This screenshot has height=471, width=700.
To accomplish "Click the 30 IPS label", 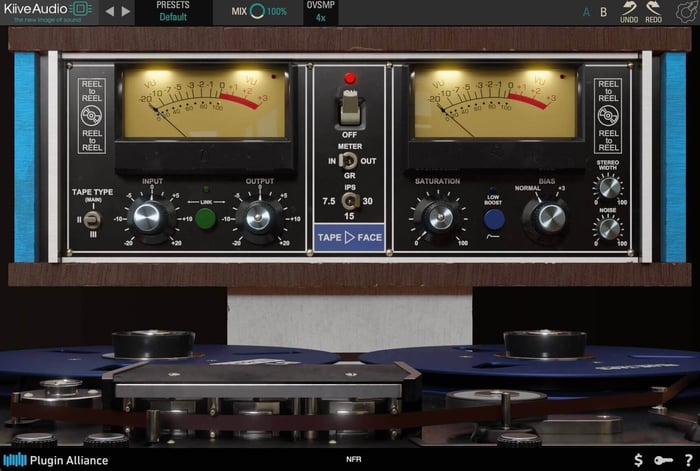I will click(367, 201).
